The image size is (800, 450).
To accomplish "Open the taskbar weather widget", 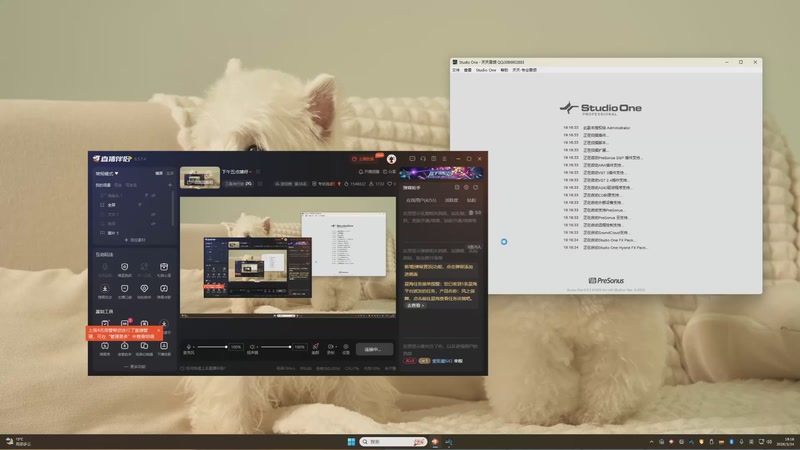I will pos(18,442).
